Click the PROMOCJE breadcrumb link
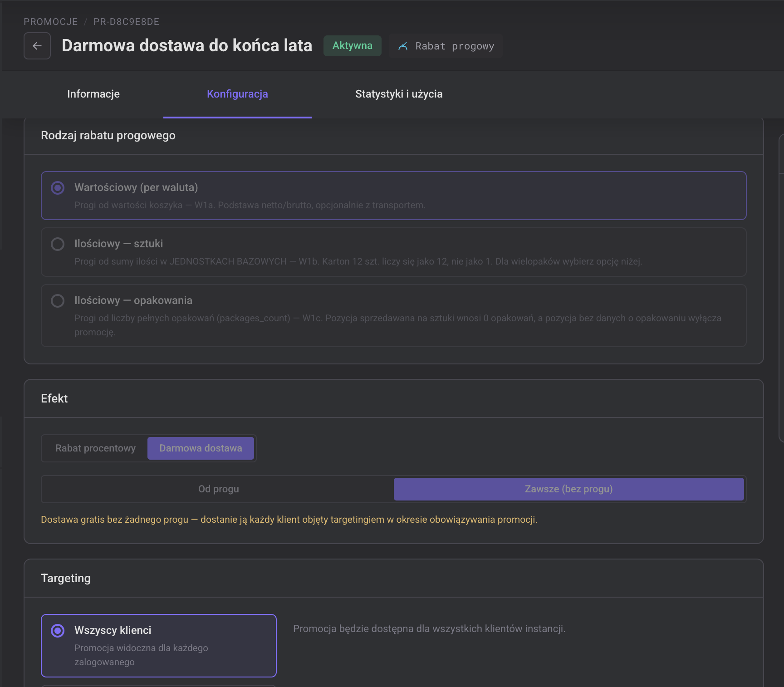The width and height of the screenshot is (784, 687). (x=51, y=22)
